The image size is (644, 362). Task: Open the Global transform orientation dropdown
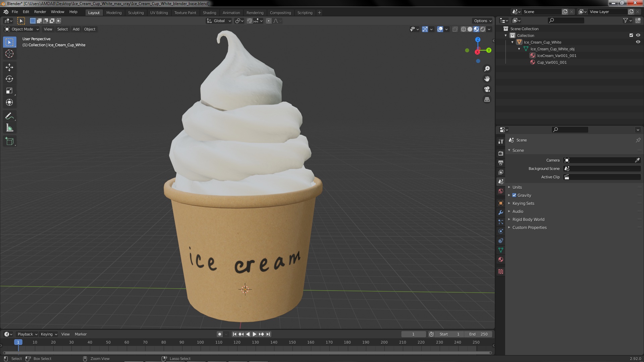219,21
